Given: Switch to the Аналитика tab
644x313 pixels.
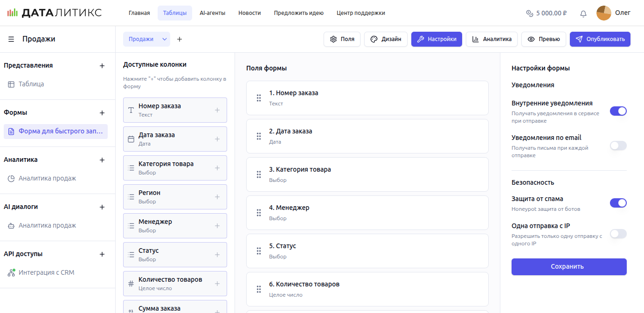Looking at the screenshot, I should pos(492,39).
